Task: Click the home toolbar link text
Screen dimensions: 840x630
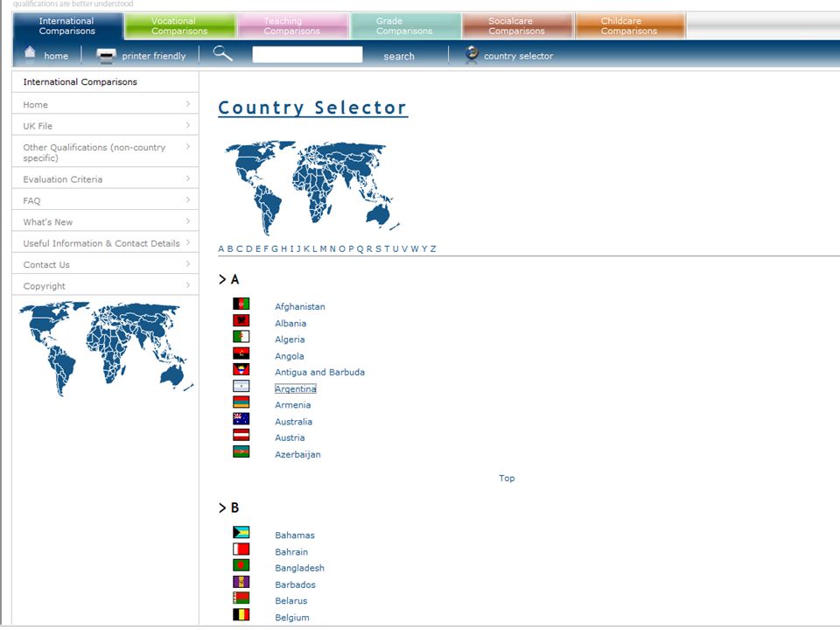Action: pyautogui.click(x=56, y=56)
